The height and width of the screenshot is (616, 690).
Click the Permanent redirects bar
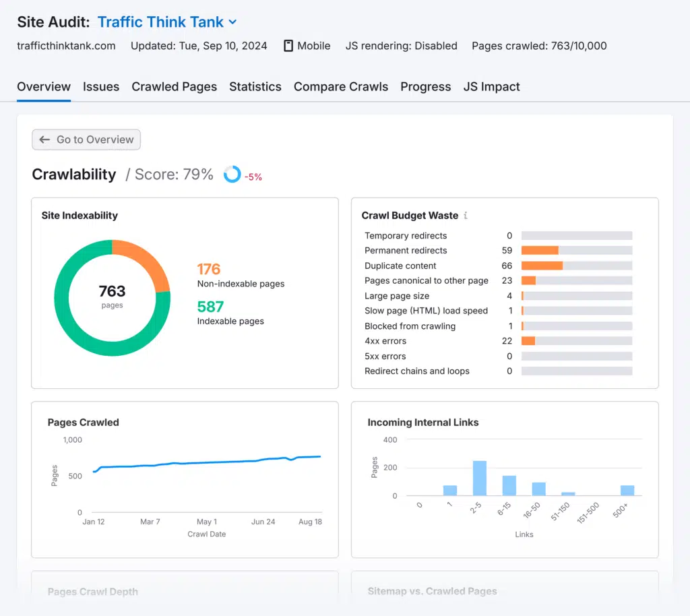point(540,251)
